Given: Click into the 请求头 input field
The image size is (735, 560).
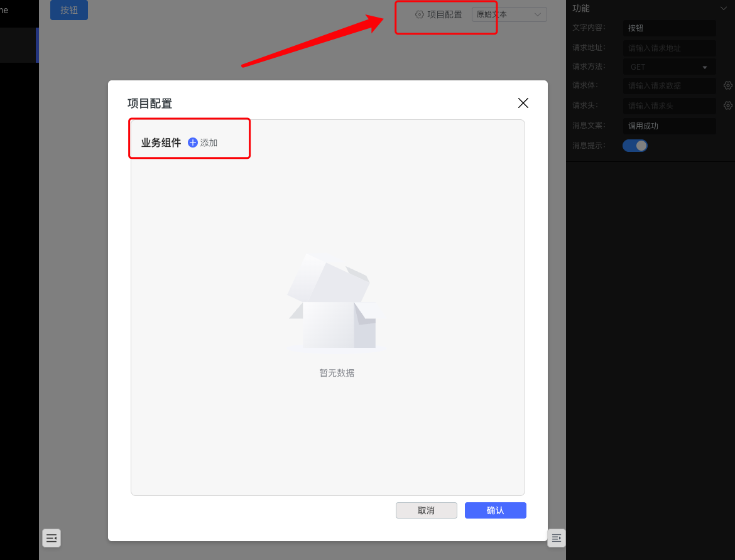Looking at the screenshot, I should point(669,106).
